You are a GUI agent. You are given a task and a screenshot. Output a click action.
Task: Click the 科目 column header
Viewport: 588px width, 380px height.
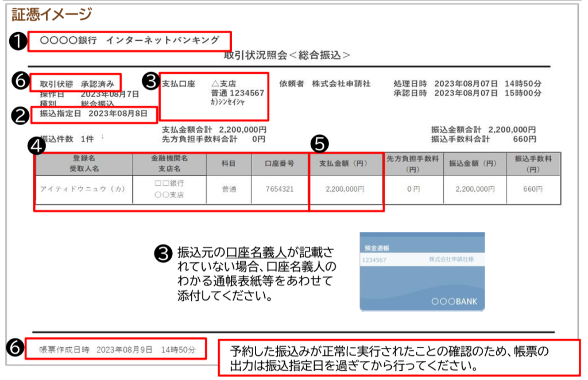(229, 164)
